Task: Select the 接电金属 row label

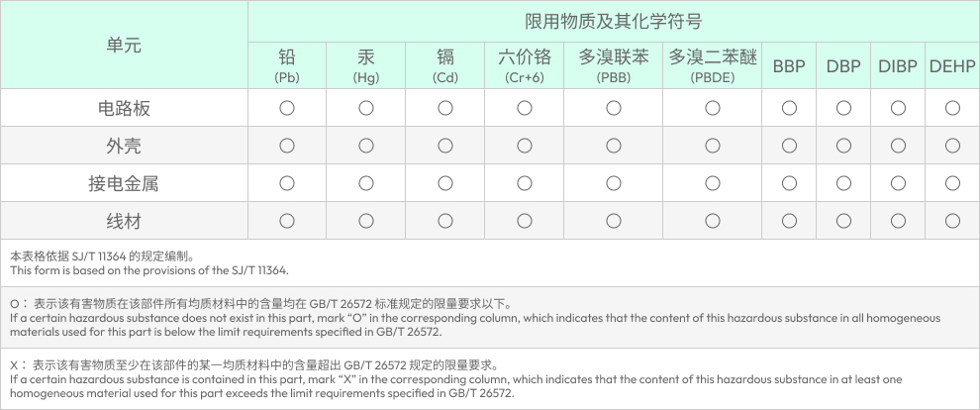Action: [x=124, y=183]
